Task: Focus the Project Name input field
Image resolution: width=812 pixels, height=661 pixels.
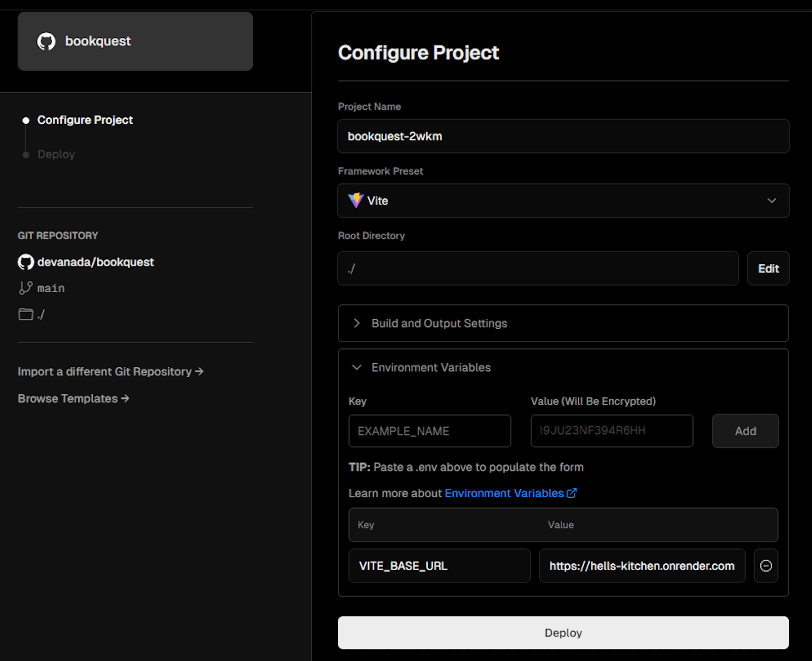Action: 563,136
